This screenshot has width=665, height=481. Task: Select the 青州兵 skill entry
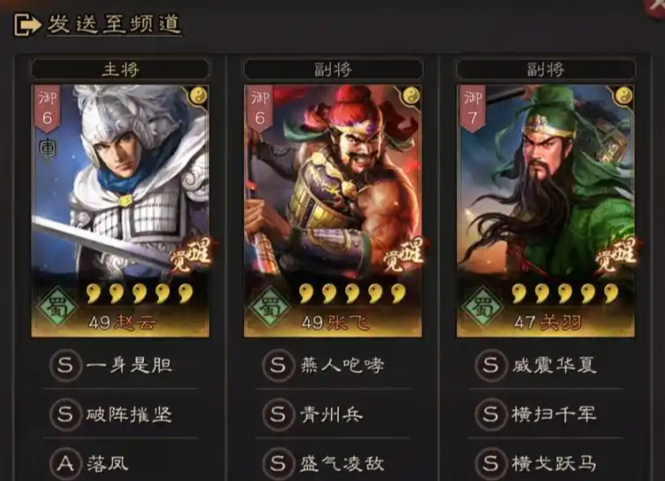[x=333, y=414]
